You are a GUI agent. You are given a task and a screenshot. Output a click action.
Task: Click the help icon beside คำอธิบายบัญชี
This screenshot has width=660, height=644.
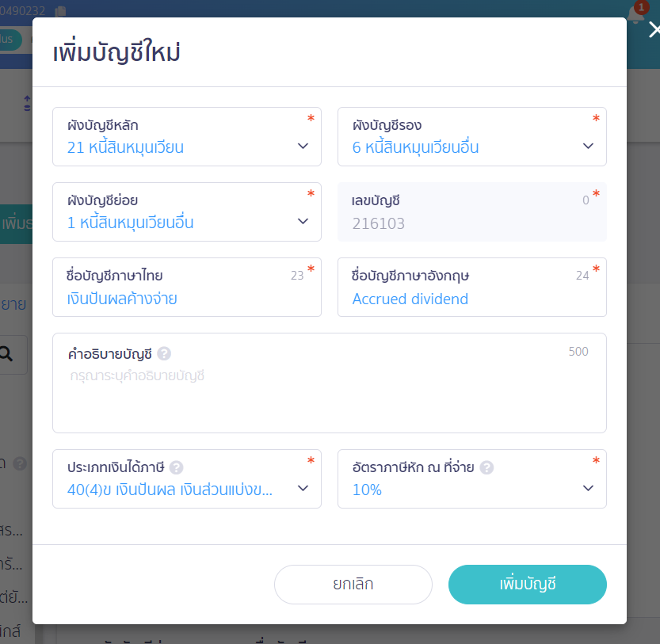[164, 353]
